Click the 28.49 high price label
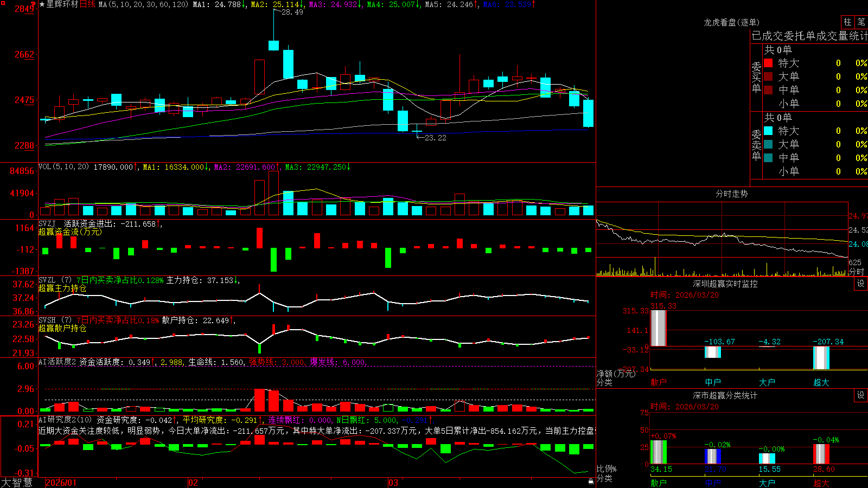Screen dimensions: 868x488 292,12
